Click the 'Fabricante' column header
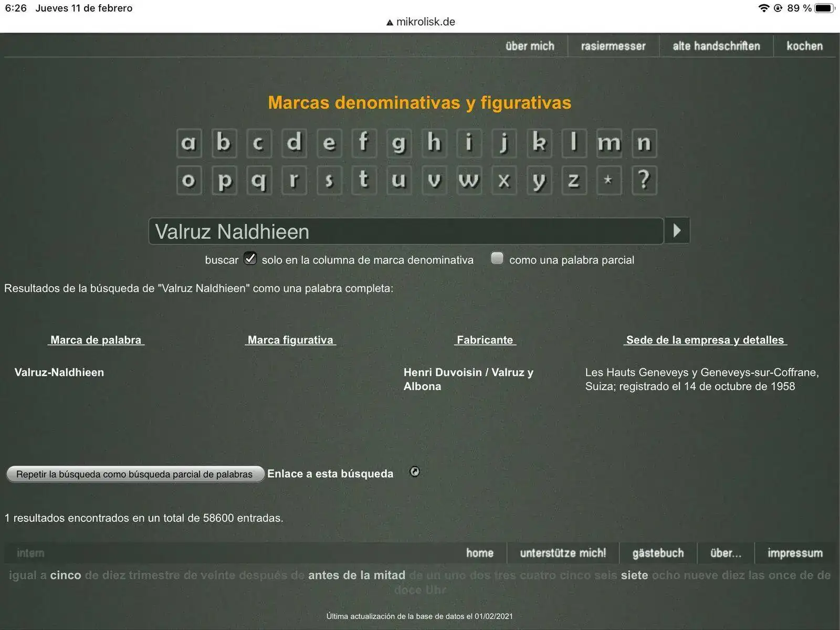 [x=485, y=340]
